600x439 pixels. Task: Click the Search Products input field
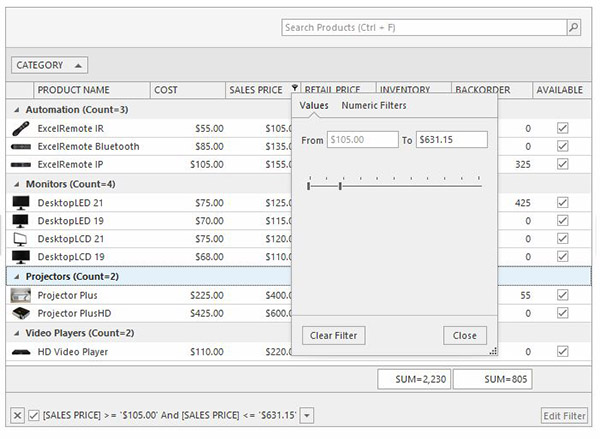pyautogui.click(x=423, y=28)
